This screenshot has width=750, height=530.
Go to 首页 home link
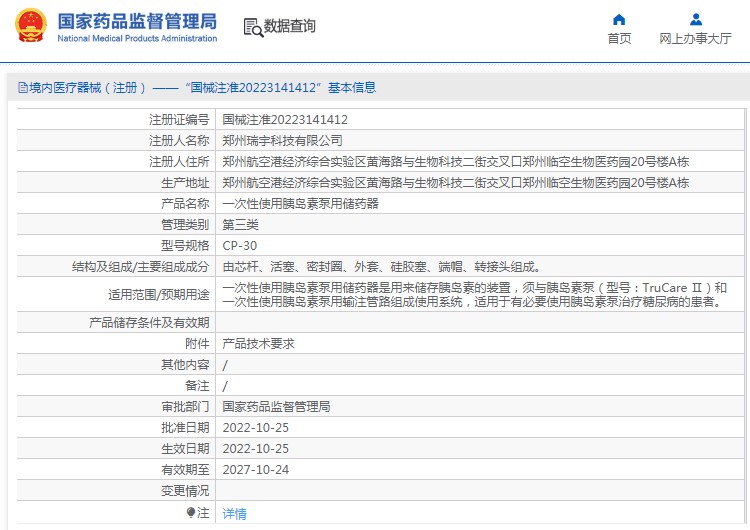tap(619, 39)
